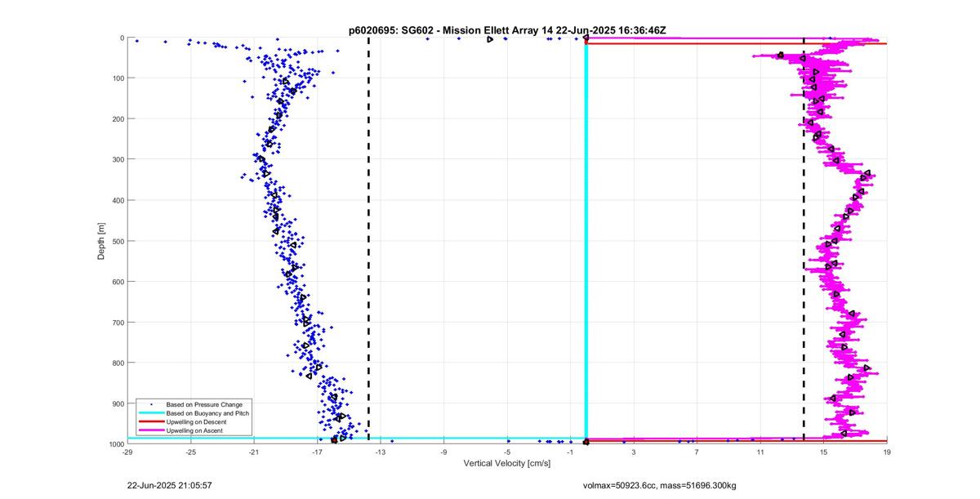Click x-axis tick label -29
Screen dimensions: 980x499
click(x=127, y=452)
